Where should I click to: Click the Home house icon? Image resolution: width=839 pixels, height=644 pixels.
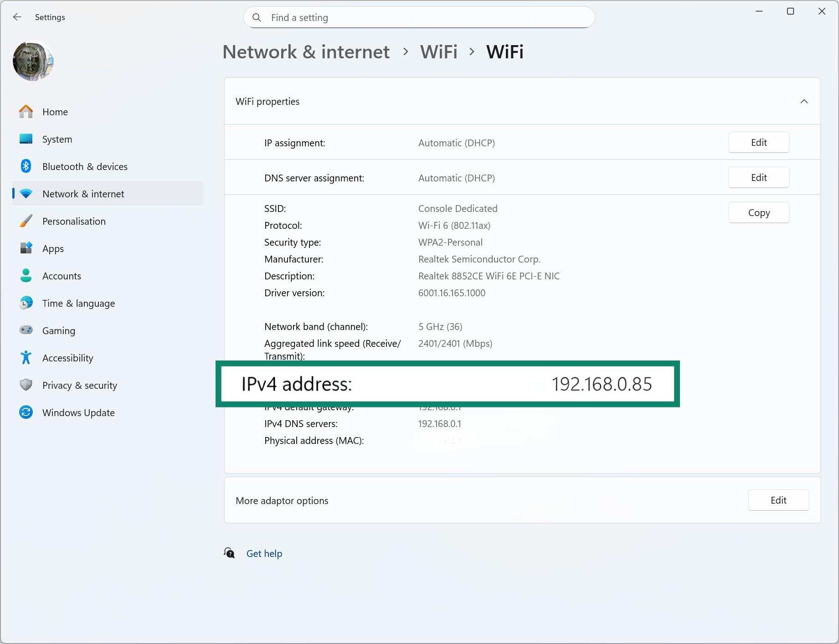(26, 112)
